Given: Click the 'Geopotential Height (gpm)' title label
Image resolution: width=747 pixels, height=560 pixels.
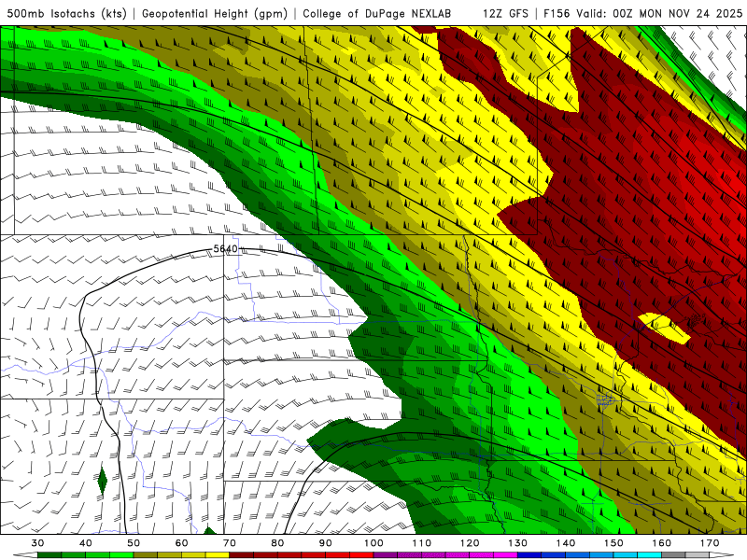Looking at the screenshot, I should tap(215, 13).
